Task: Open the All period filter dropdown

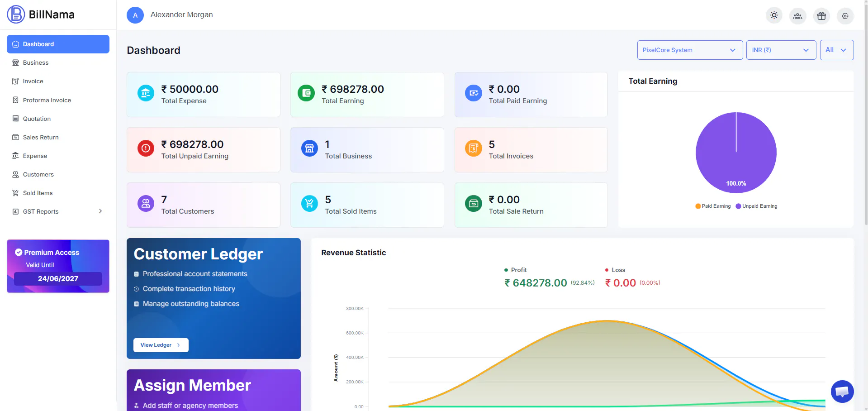Action: [837, 50]
